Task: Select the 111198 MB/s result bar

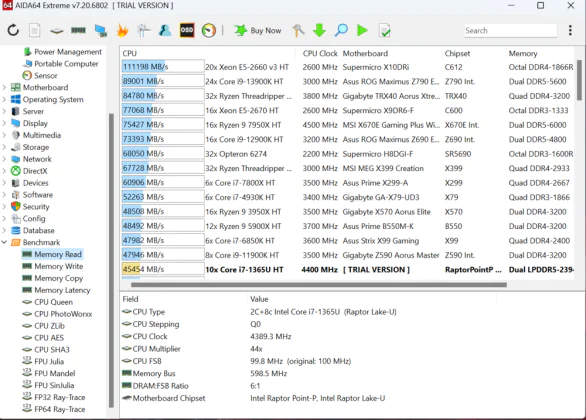Action: pos(163,67)
